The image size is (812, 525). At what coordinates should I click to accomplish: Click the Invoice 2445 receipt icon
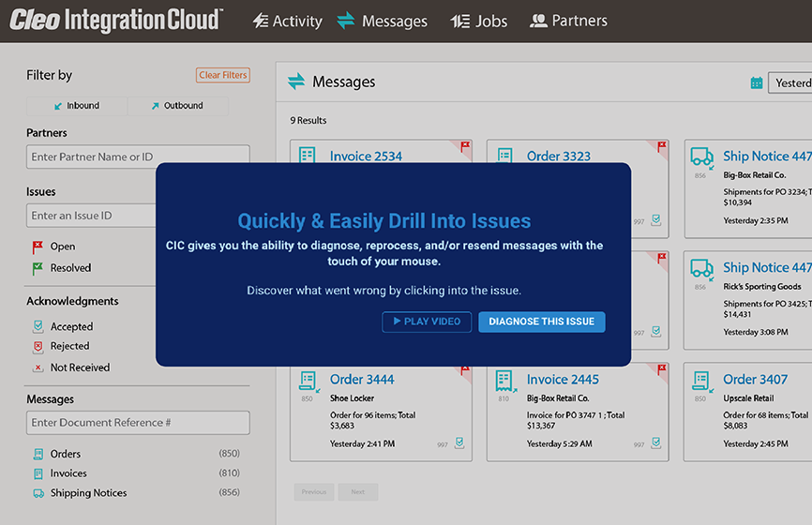tap(504, 380)
